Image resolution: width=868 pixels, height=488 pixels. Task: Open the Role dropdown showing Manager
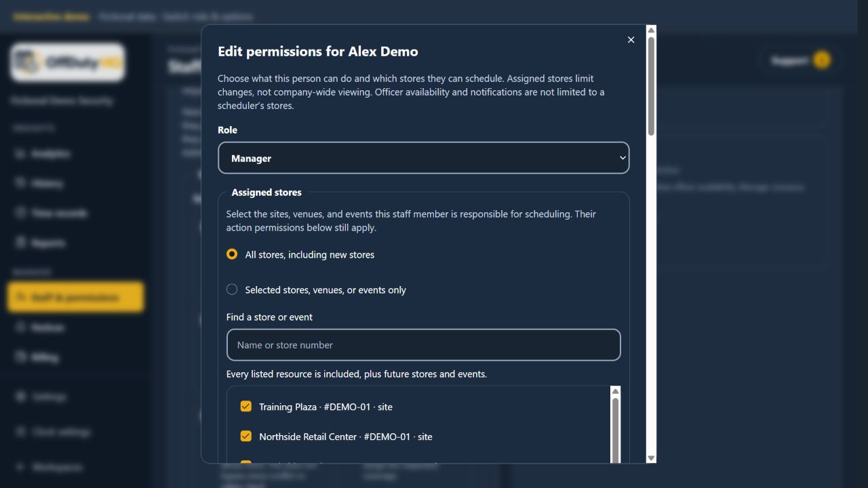click(424, 158)
